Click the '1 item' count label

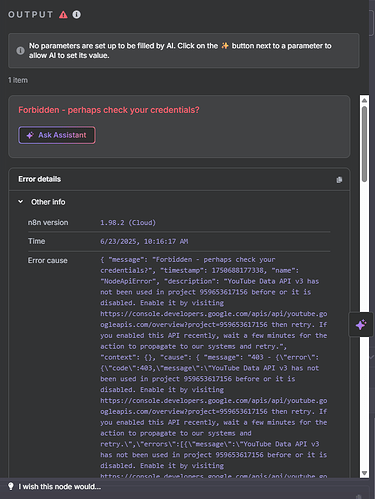(x=18, y=80)
